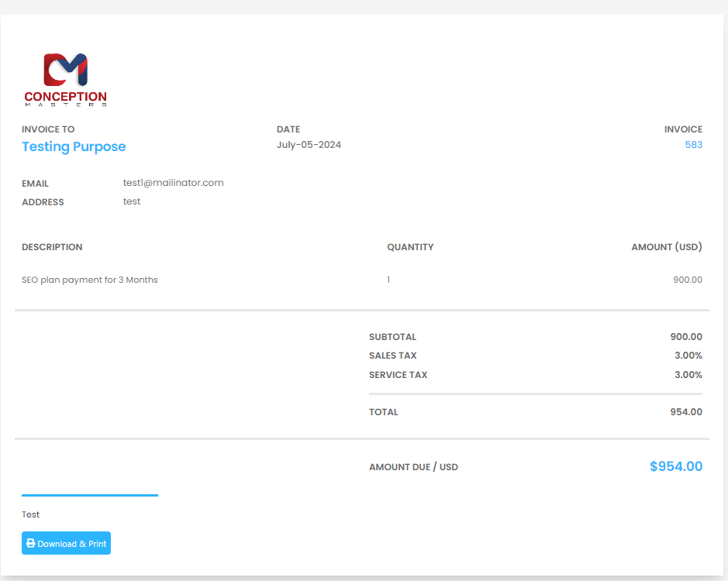This screenshot has height=581, width=728.
Task: Click the July-05-2024 date value
Action: click(x=309, y=145)
